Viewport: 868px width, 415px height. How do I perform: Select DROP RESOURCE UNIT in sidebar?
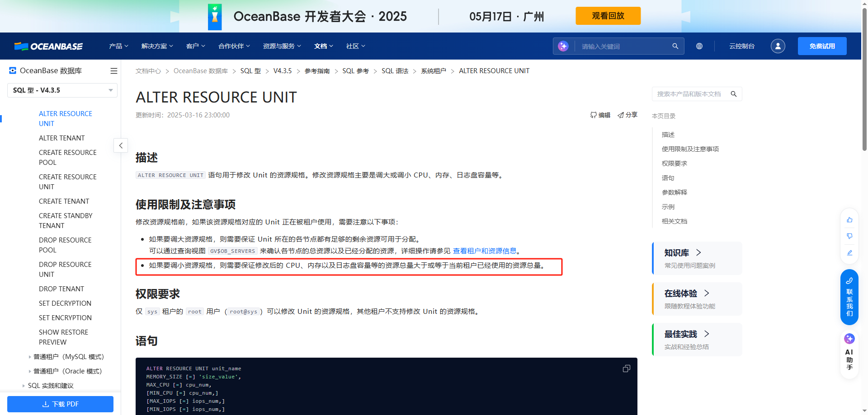tap(66, 270)
